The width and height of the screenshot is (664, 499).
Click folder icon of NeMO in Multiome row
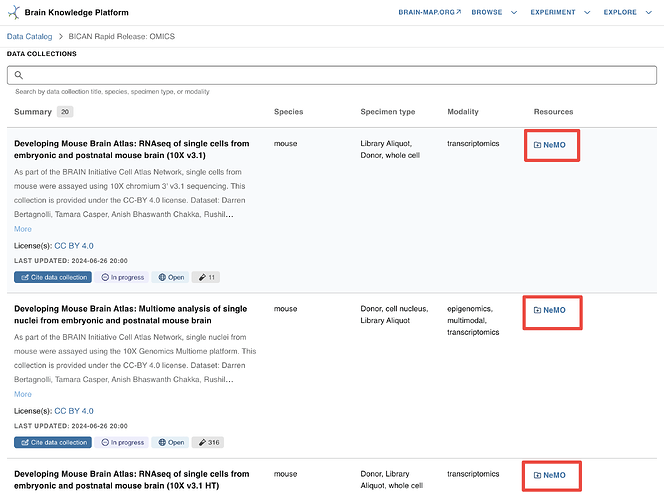[x=537, y=310]
